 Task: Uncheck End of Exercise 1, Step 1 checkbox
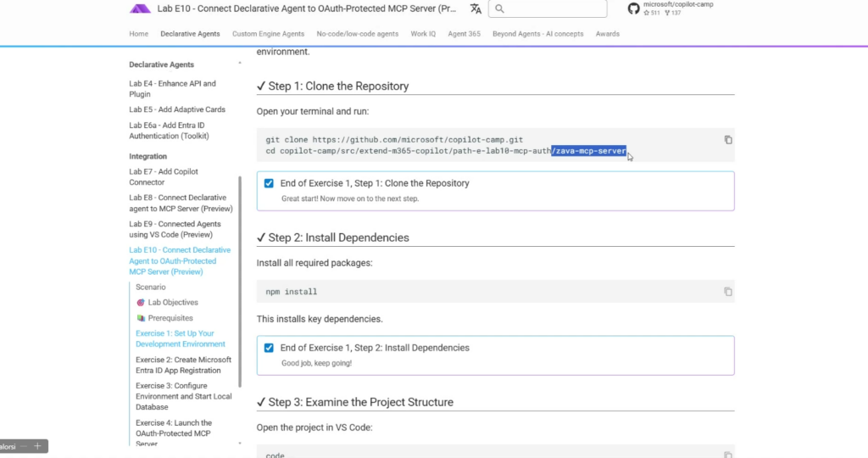click(269, 183)
